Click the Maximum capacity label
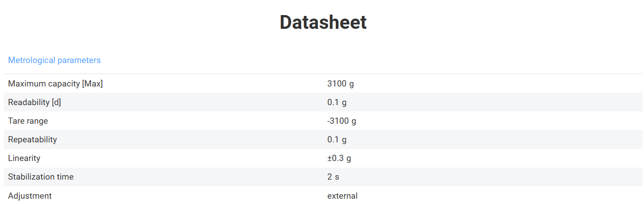 [x=55, y=83]
